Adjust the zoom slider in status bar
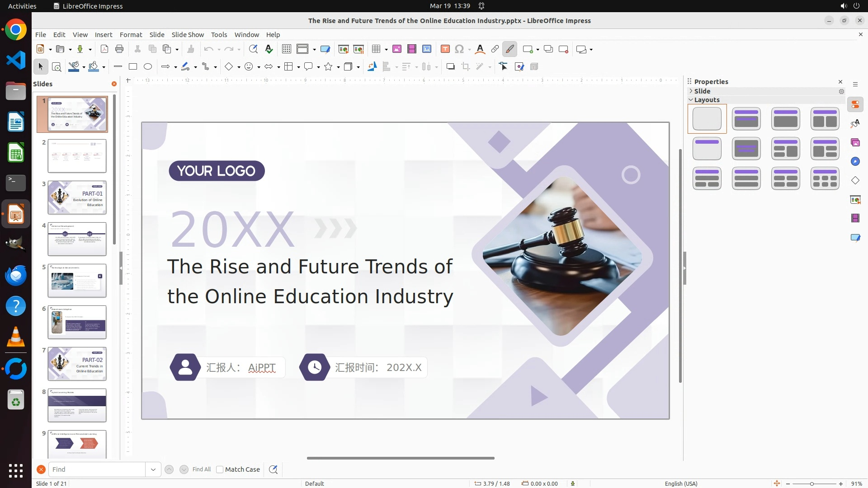Image resolution: width=868 pixels, height=488 pixels. 812,484
